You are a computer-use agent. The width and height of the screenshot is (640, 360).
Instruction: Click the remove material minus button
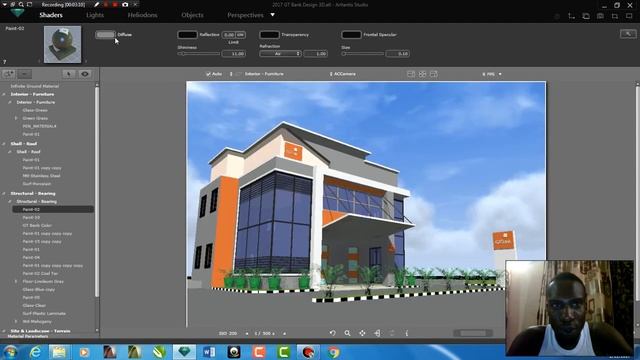24,74
